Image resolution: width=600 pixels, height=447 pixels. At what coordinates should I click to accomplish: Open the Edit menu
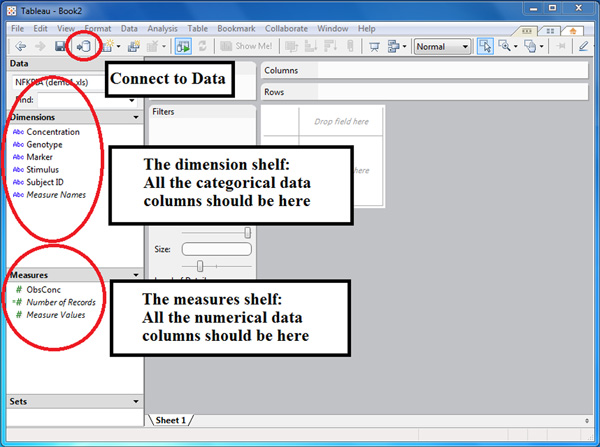pos(40,29)
